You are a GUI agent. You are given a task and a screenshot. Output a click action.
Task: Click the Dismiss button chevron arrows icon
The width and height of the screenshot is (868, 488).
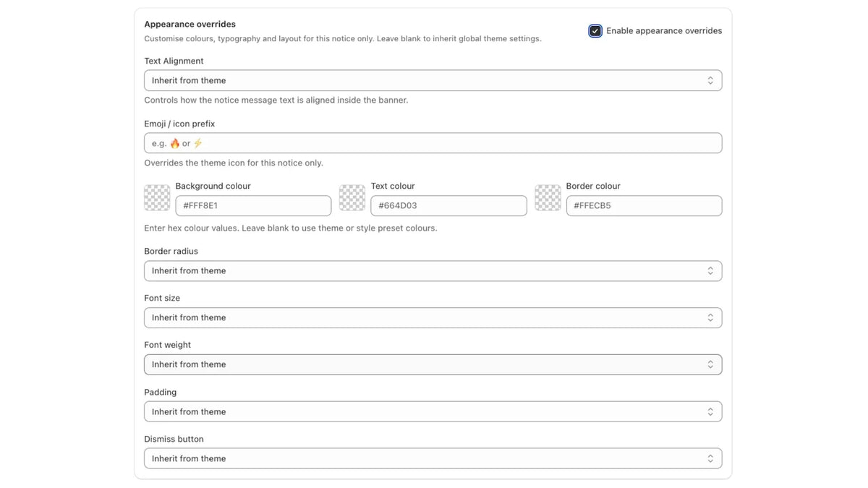pyautogui.click(x=710, y=458)
